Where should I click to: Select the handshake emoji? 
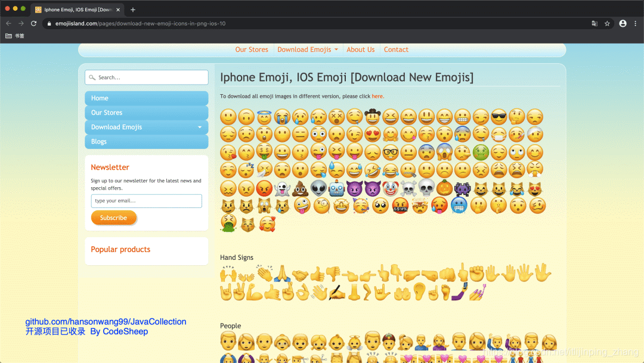(x=300, y=275)
